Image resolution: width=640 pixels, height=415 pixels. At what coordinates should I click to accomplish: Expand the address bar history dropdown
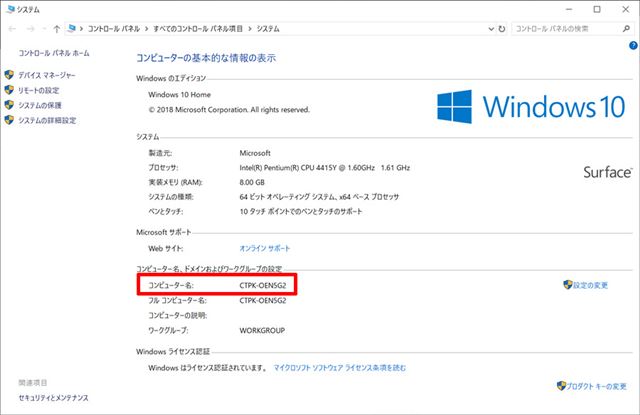[491, 29]
